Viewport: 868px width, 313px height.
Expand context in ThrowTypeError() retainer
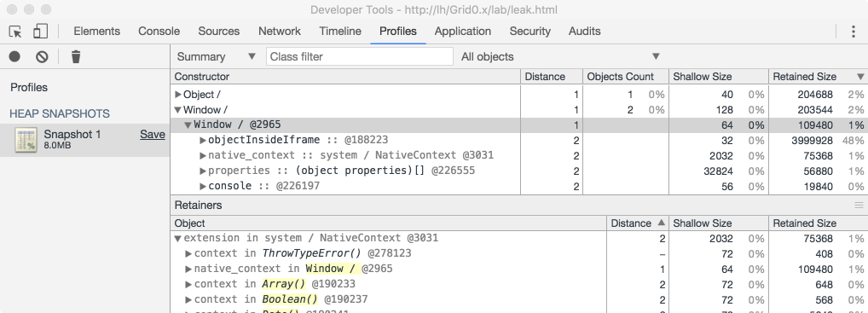(188, 253)
